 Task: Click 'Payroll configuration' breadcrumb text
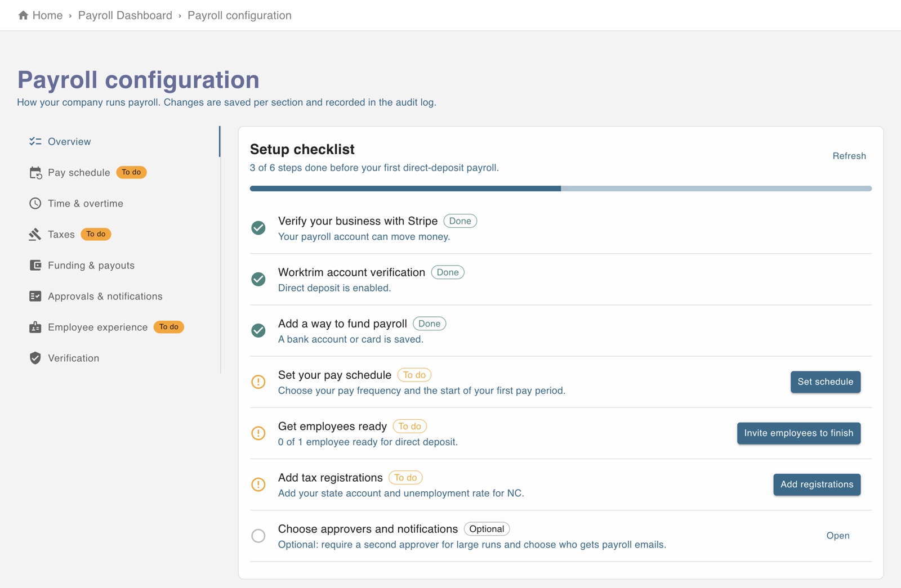click(x=239, y=15)
